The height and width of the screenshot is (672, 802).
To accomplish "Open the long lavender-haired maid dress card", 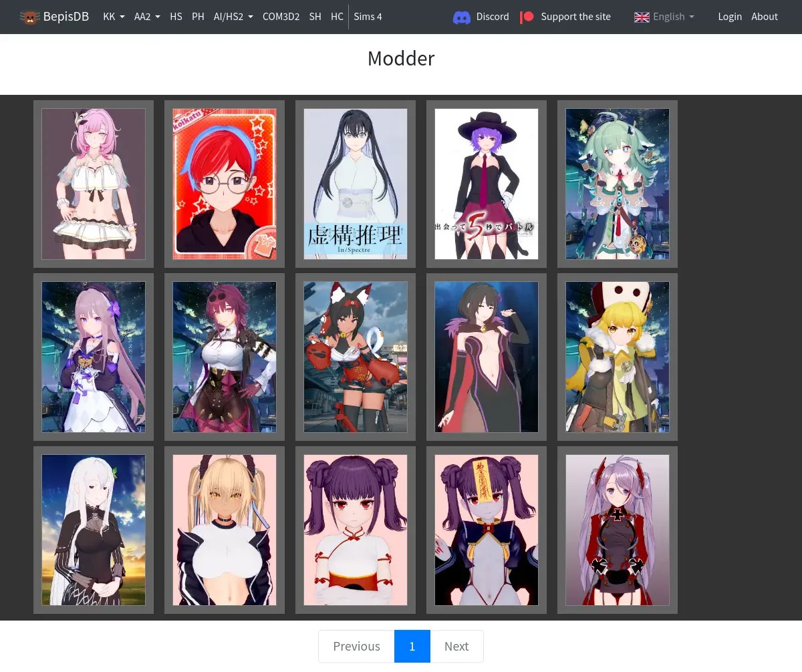I will (94, 357).
